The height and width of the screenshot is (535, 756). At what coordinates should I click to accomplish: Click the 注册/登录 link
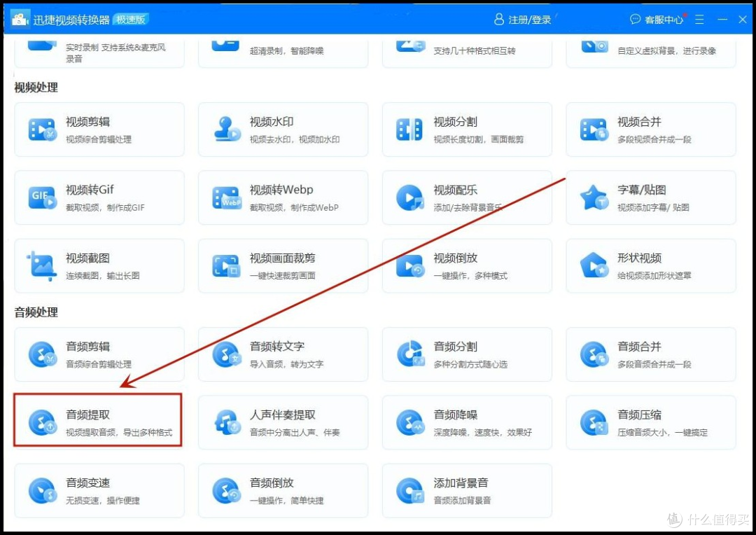click(x=529, y=20)
